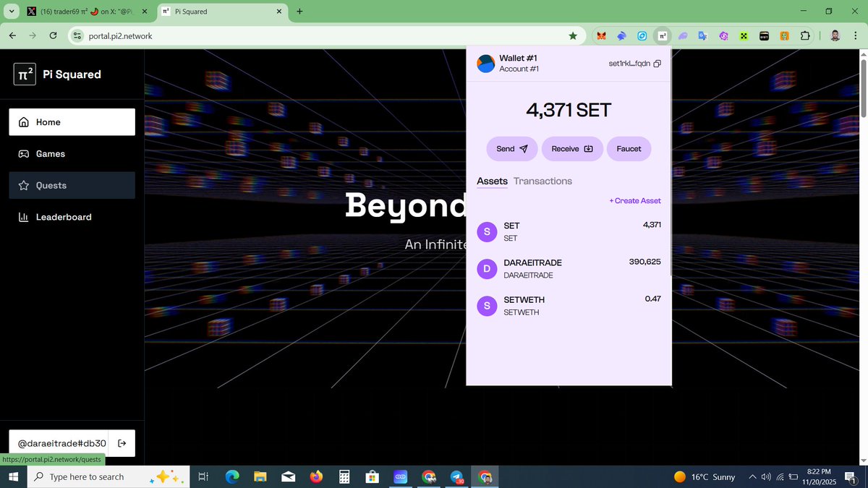Click the Send button
868x488 pixels.
(x=512, y=149)
